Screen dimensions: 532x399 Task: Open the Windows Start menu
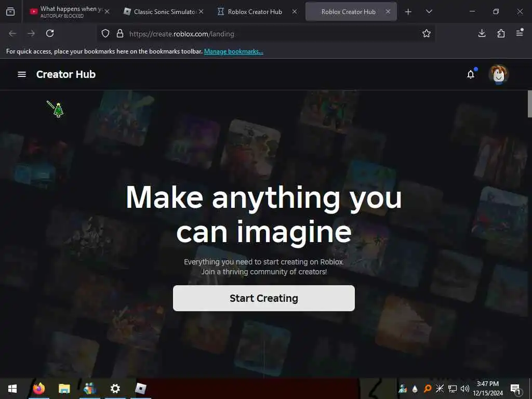[x=12, y=389]
